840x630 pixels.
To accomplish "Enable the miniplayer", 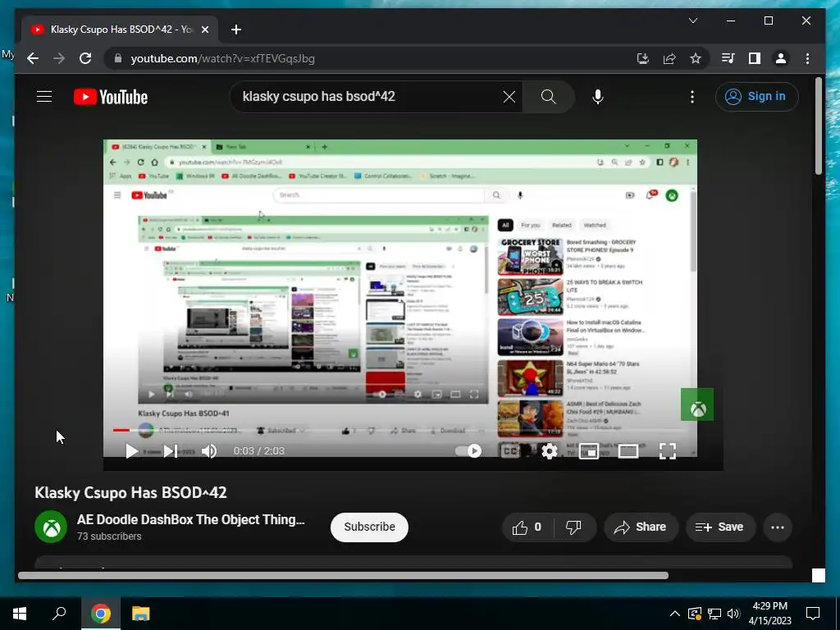I will pos(589,451).
